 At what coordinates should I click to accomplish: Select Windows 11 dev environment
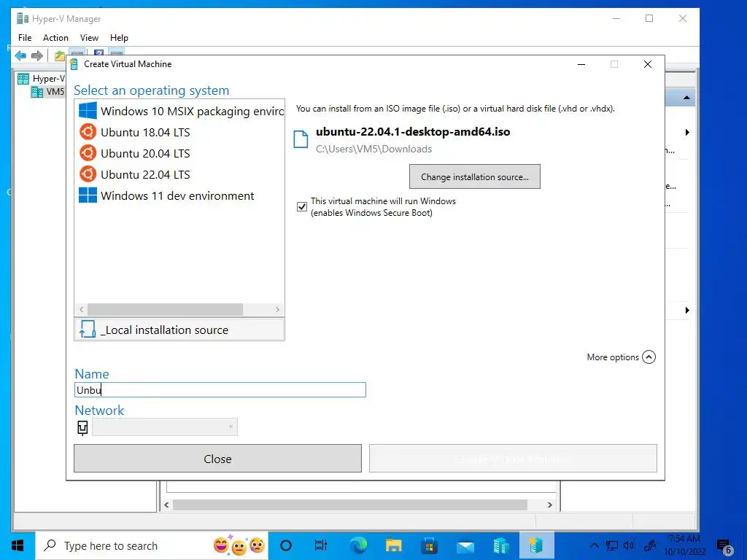click(x=180, y=195)
